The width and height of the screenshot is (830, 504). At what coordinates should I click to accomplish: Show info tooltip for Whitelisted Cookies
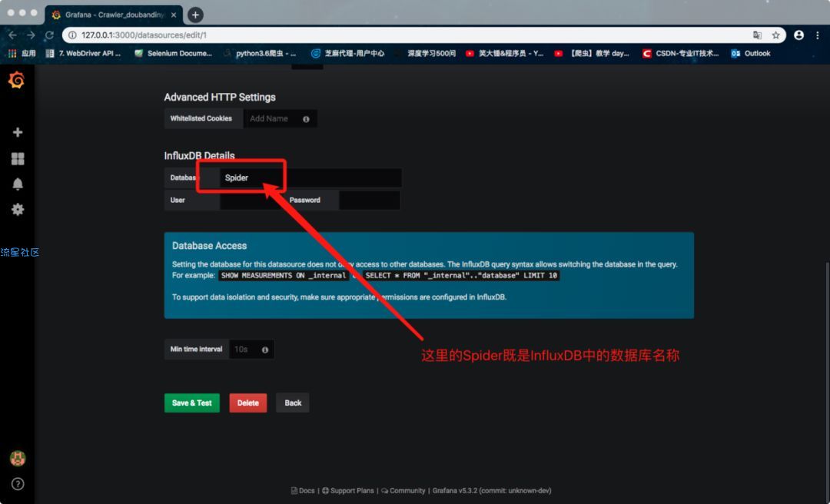pos(306,119)
